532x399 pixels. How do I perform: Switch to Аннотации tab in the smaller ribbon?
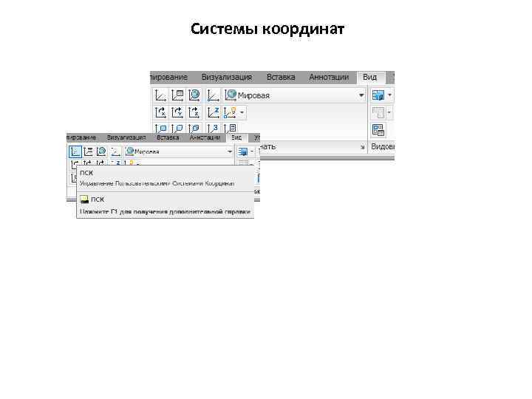click(205, 137)
